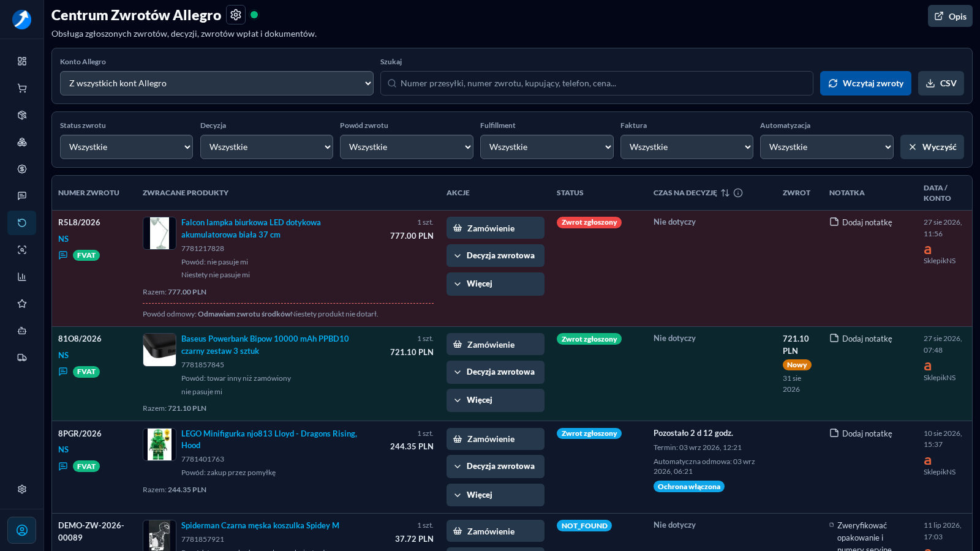The width and height of the screenshot is (980, 551).
Task: Click NS link under return 8PGR/2026
Action: coord(64,449)
